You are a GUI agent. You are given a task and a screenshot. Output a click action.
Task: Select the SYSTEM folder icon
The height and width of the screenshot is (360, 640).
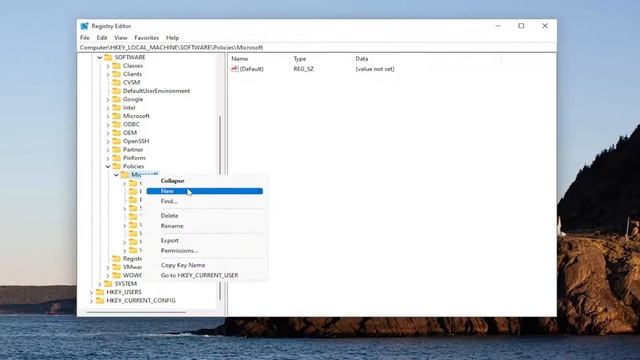[108, 283]
